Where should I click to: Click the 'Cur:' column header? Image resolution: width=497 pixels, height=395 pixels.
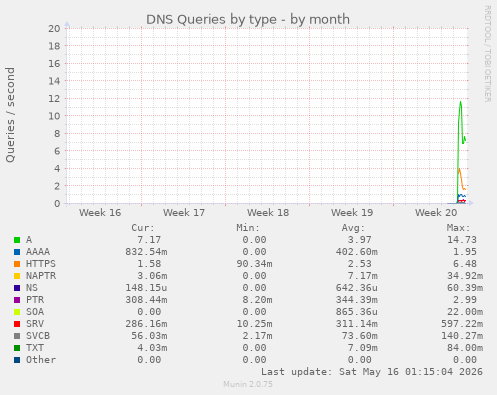[x=143, y=228]
